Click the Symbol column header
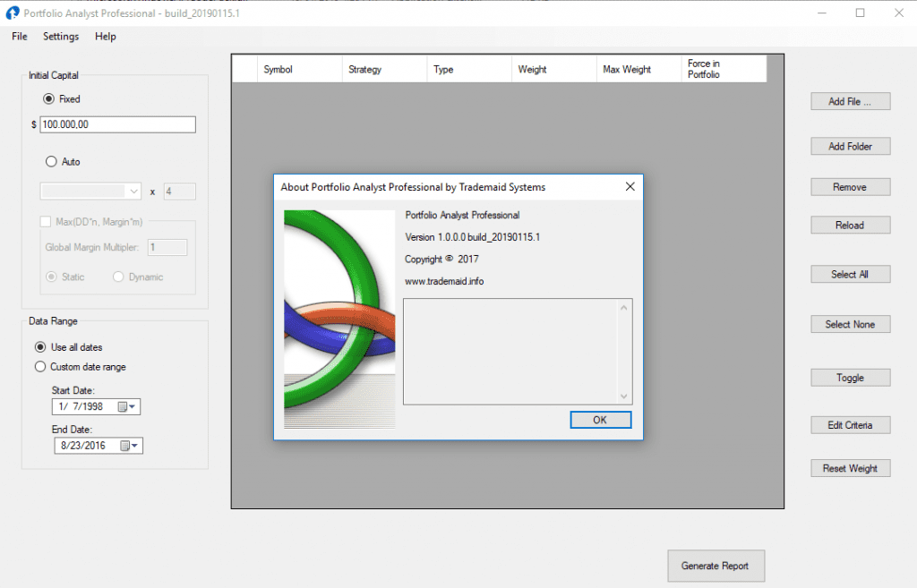The image size is (917, 588). click(299, 69)
